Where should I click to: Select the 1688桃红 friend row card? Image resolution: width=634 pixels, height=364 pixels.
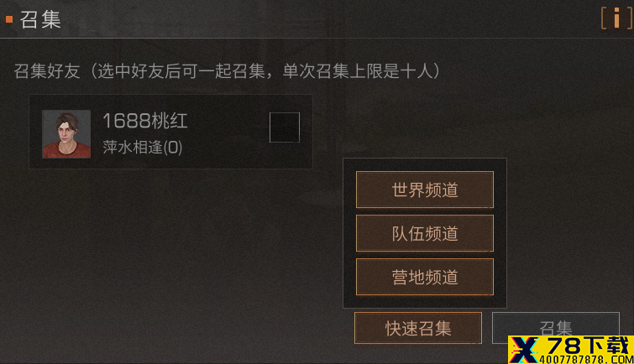170,132
